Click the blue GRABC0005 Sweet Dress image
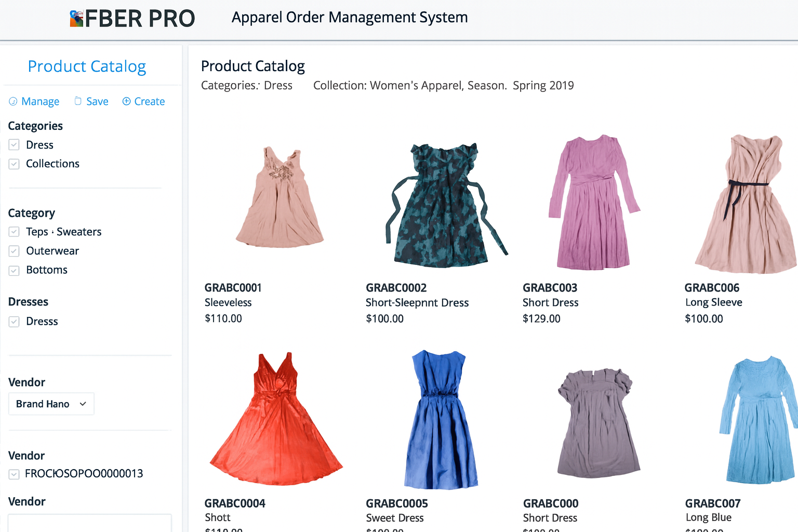Viewport: 798px width, 532px height. (441, 420)
